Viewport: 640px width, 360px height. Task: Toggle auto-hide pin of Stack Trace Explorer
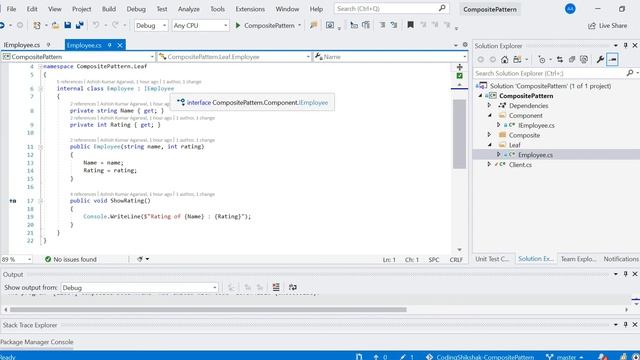point(625,324)
